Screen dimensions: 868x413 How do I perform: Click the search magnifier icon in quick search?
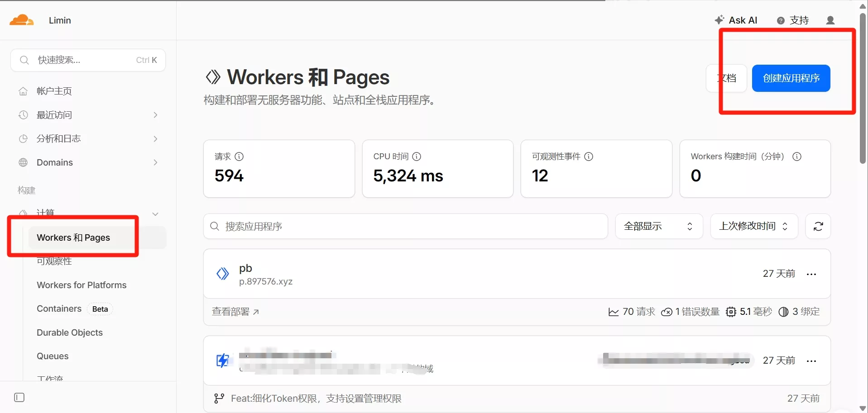click(24, 60)
